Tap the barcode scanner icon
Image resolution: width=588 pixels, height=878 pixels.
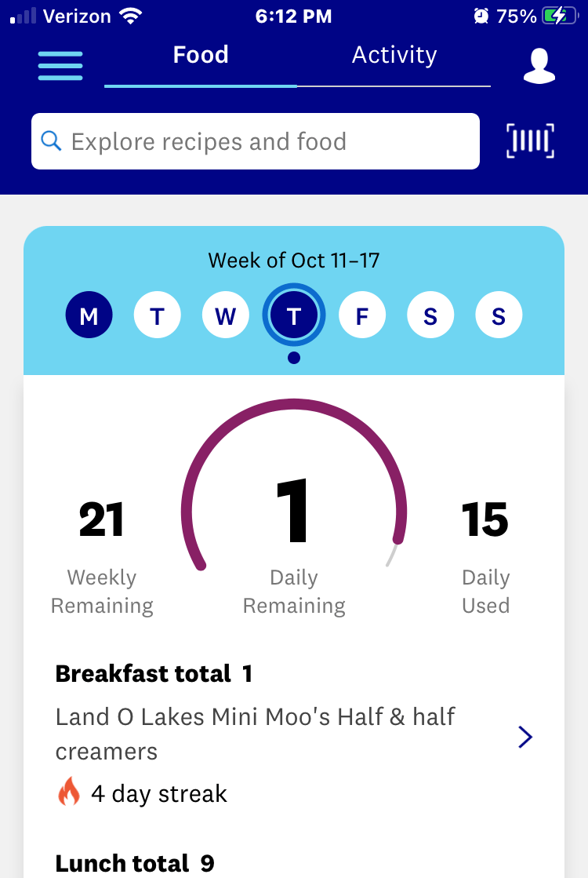pyautogui.click(x=530, y=141)
